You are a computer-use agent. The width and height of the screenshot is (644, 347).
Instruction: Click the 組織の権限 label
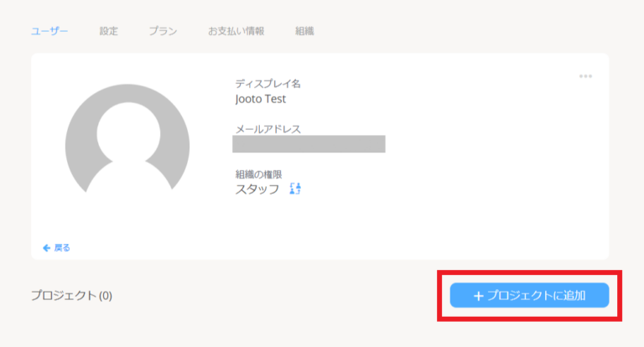point(258,174)
